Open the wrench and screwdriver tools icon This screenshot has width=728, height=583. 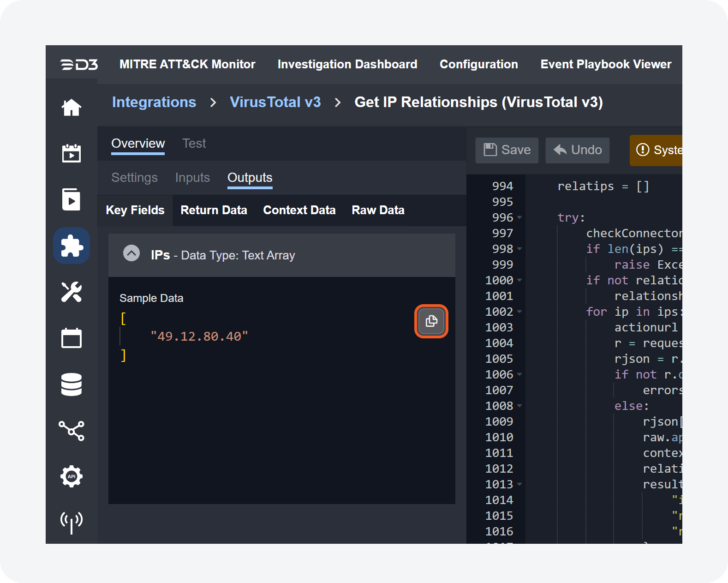pyautogui.click(x=72, y=292)
